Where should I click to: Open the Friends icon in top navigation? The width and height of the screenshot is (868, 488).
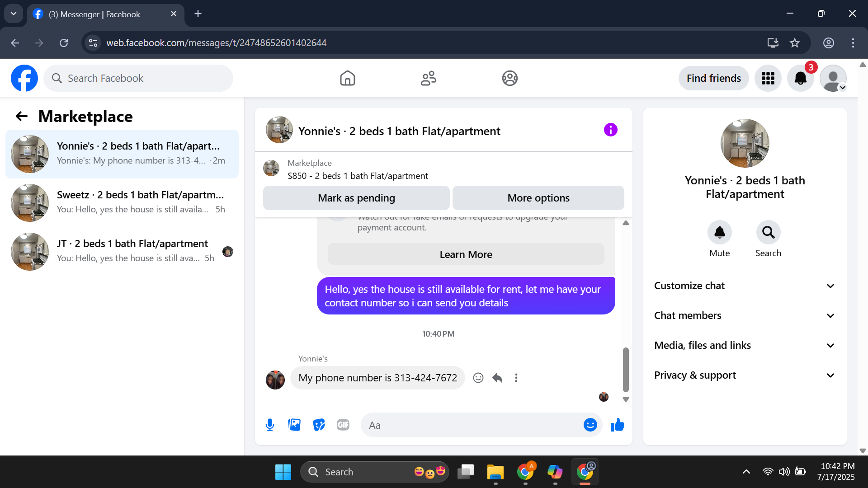(429, 78)
